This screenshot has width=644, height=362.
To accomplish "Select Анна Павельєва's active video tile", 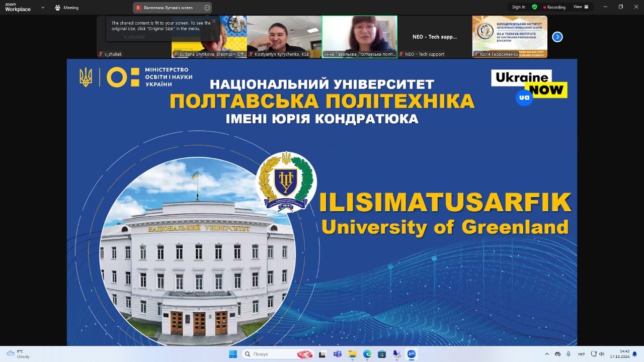I will coord(360,37).
